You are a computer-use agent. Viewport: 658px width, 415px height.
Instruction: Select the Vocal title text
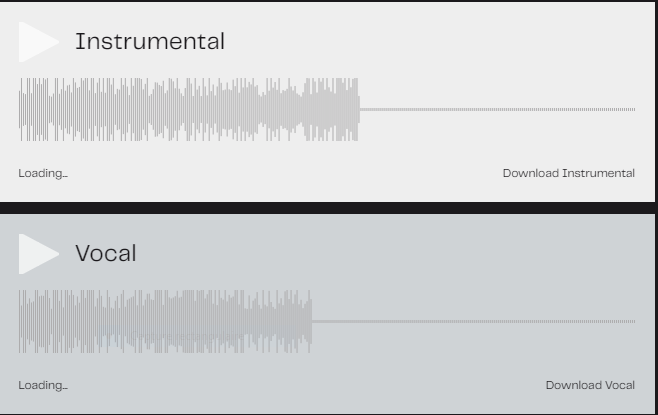(x=106, y=253)
